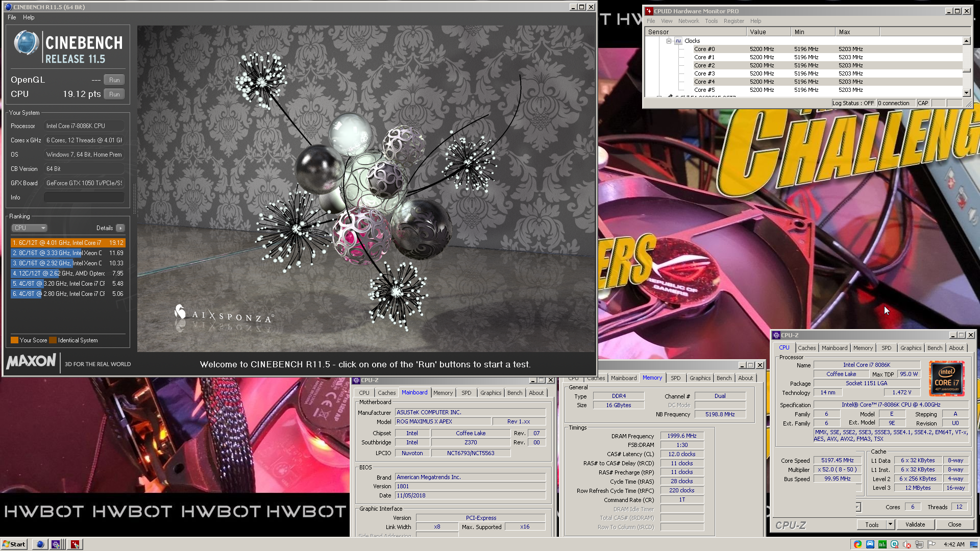Viewport: 980px width, 551px height.
Task: Open HWMonitor Register menu
Action: tap(733, 21)
